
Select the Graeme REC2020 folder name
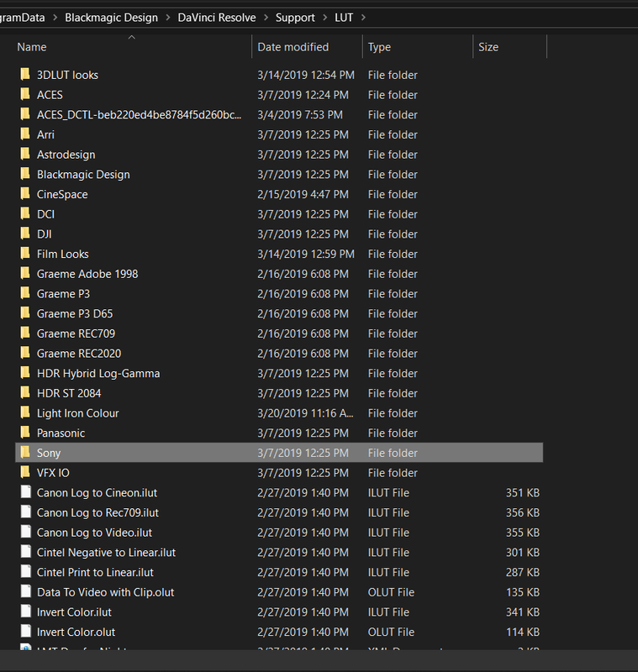[x=79, y=353]
